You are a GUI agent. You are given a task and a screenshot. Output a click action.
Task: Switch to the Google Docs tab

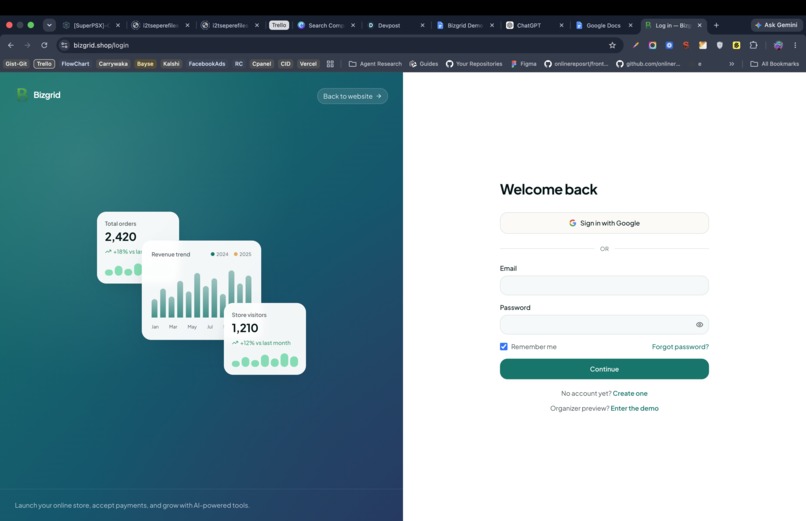pyautogui.click(x=602, y=25)
